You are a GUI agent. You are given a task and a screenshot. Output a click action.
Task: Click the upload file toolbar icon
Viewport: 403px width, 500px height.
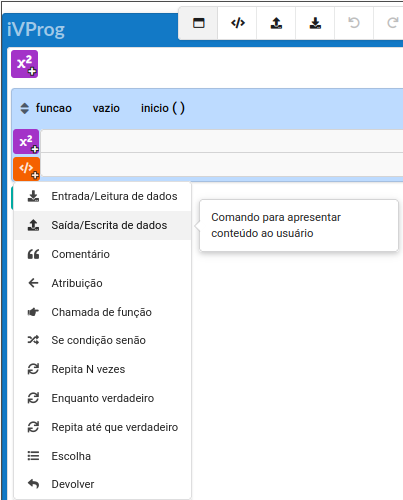276,23
